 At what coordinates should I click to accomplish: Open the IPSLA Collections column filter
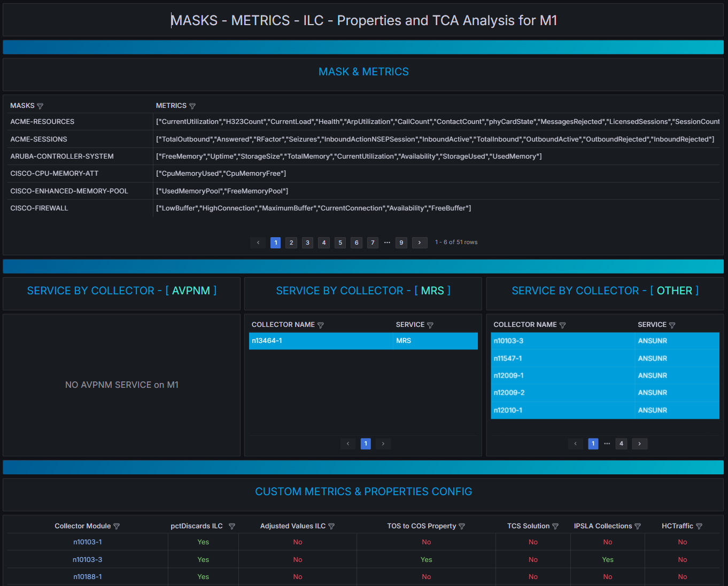(x=638, y=527)
